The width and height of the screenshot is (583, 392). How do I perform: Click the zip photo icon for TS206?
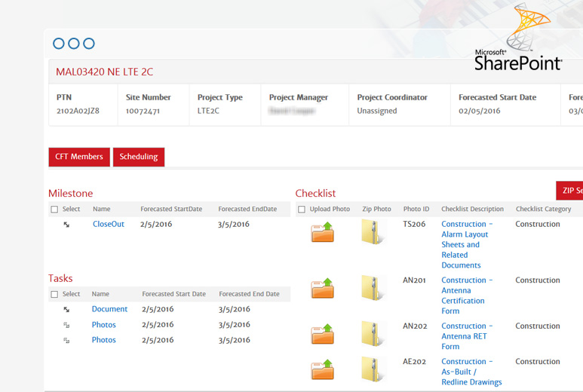[x=372, y=232]
